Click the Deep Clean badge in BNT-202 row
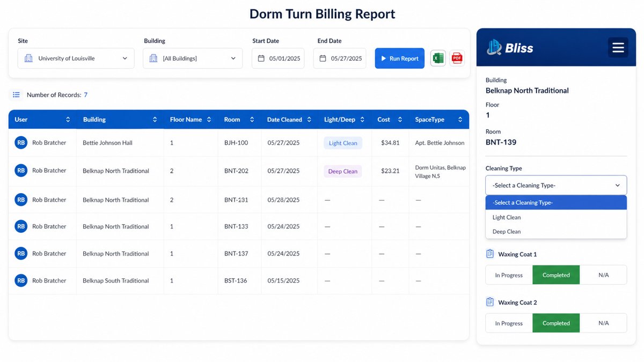 pyautogui.click(x=343, y=172)
